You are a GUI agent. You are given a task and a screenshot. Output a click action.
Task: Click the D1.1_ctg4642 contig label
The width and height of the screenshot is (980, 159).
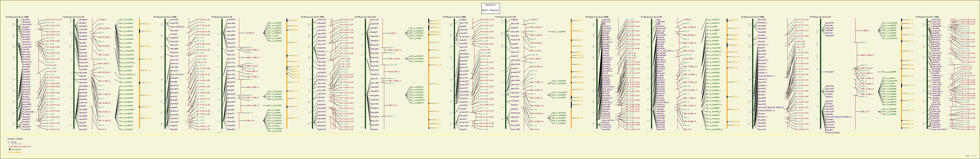click(x=560, y=32)
